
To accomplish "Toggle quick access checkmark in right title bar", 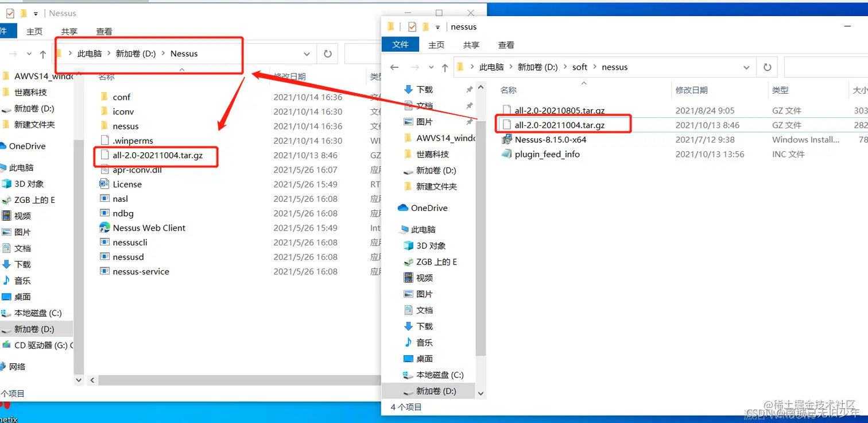I will 412,26.
